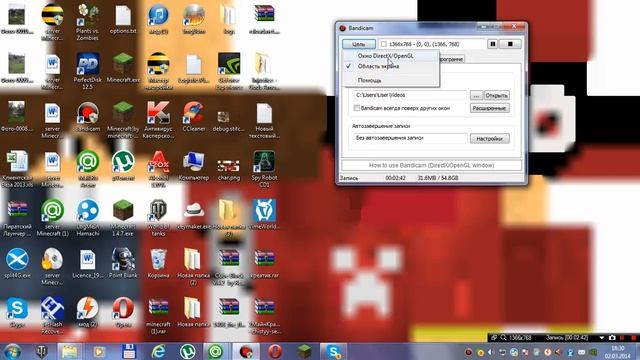The image size is (640, 360).
Task: Open the Пиратский Лаунчер archive icon
Action: (17, 218)
